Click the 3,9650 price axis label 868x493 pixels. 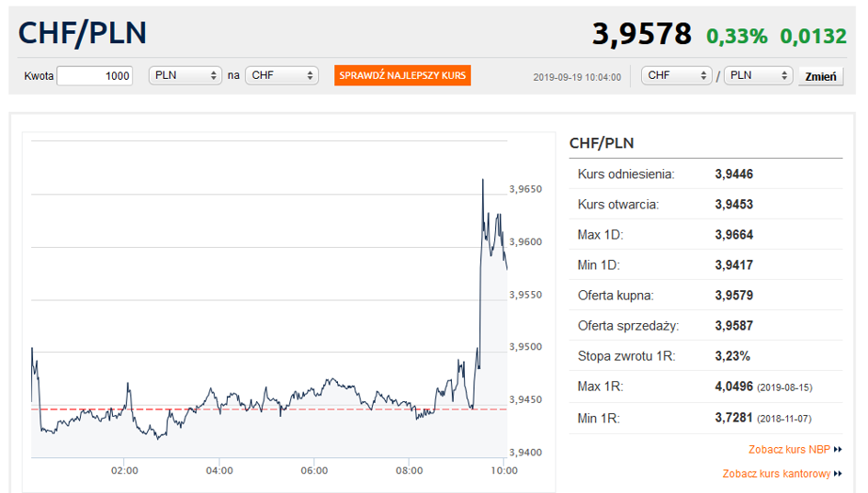pos(525,189)
